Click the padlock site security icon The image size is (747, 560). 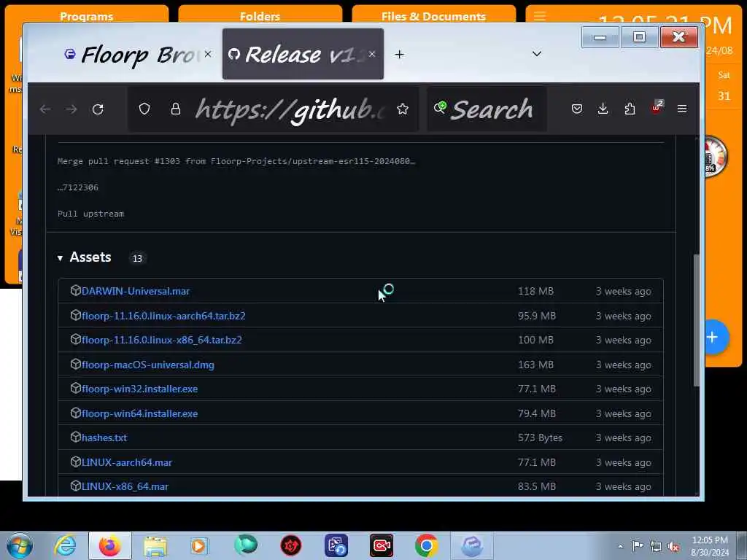pyautogui.click(x=176, y=109)
